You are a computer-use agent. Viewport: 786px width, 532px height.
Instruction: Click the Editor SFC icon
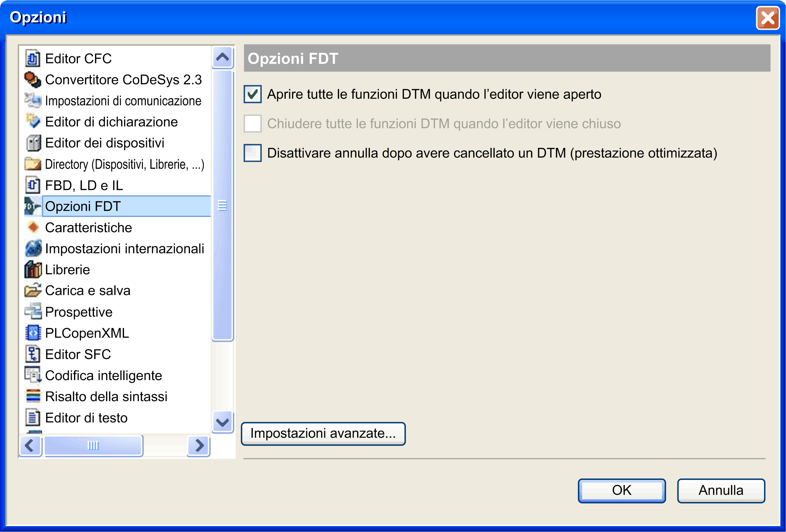click(32, 354)
